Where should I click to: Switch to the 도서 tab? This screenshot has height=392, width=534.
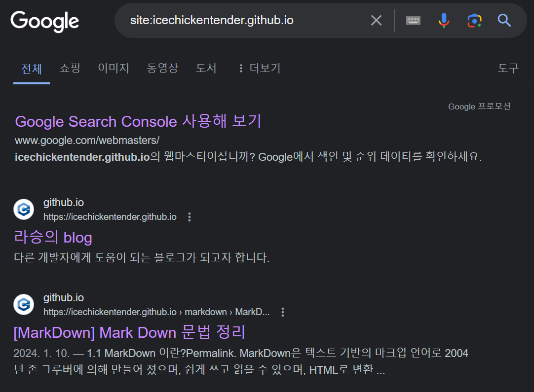click(206, 68)
